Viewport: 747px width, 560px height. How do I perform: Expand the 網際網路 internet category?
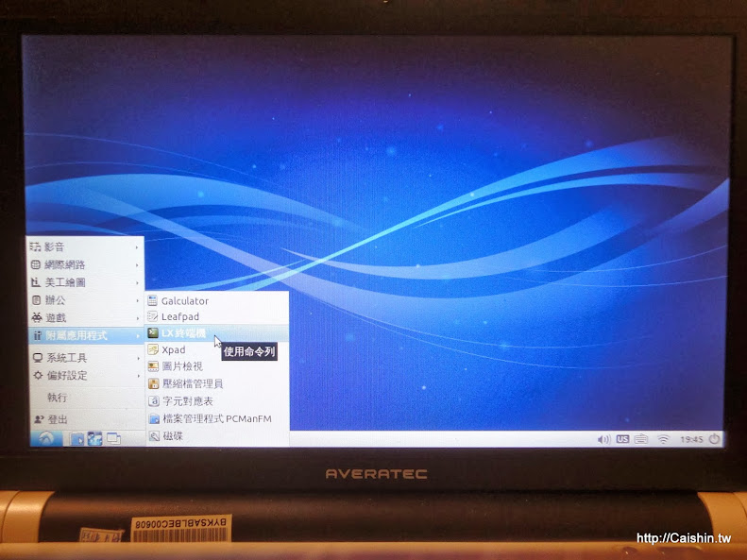point(86,264)
